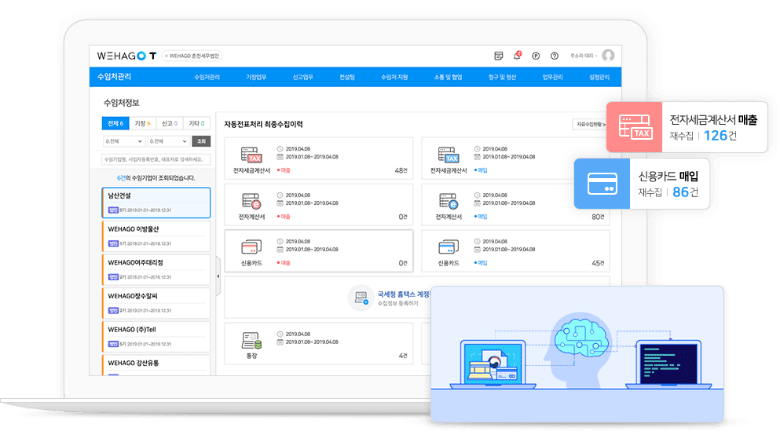Click the 국세청 홈택스 account icon
The height and width of the screenshot is (438, 780).
(361, 298)
